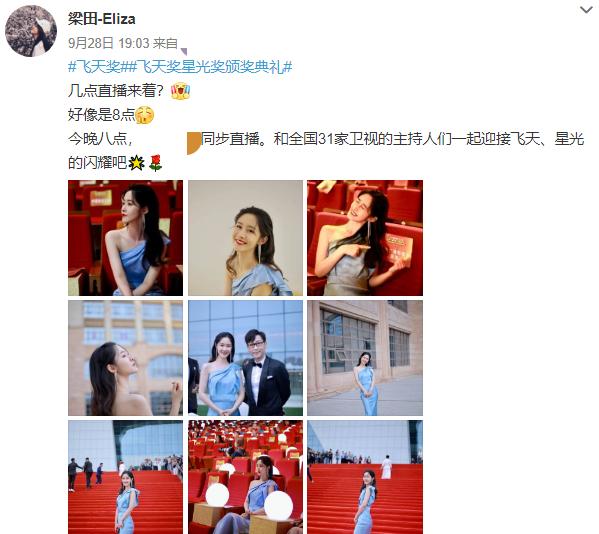Viewport: 599px width, 534px height.
Task: Click the red rose emoji
Action: point(155,163)
